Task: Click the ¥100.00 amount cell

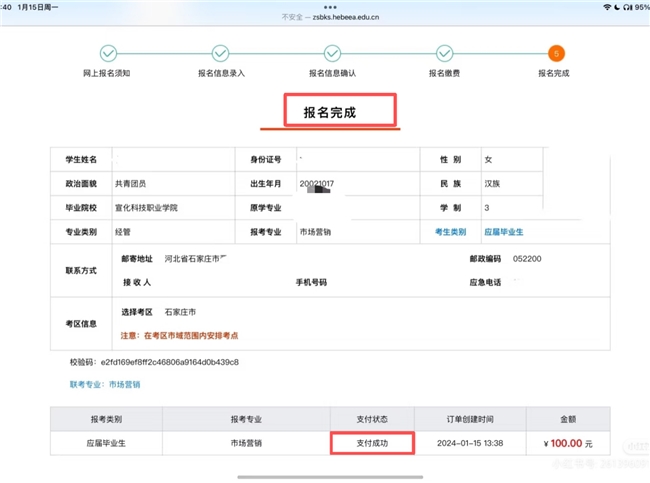Action: [x=567, y=441]
